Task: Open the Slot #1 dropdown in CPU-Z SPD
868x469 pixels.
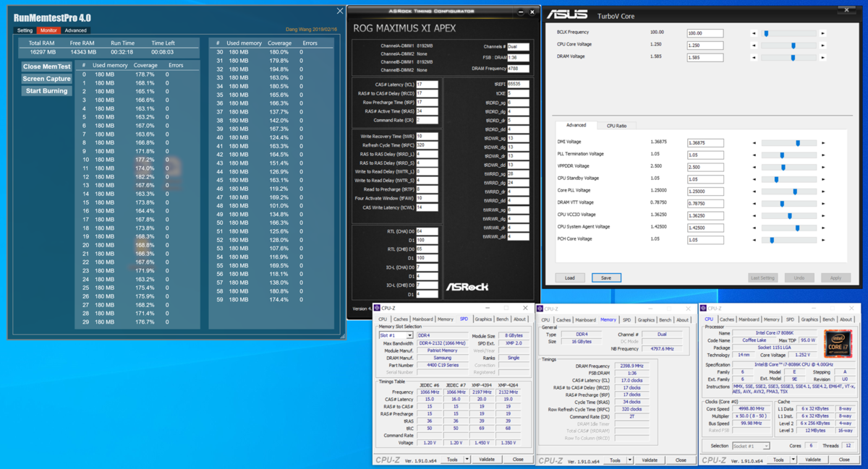Action: [x=409, y=336]
